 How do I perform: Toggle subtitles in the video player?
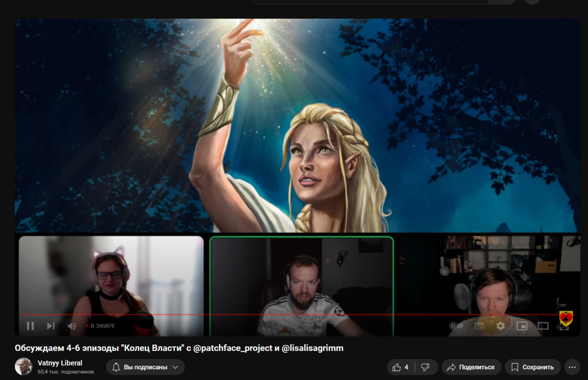(479, 326)
